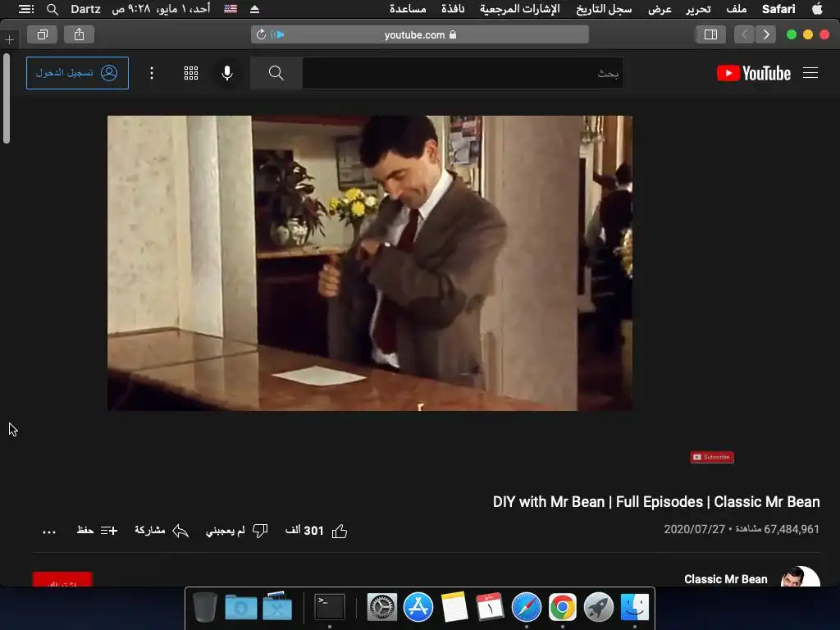This screenshot has height=630, width=840.
Task: Open the YouTube hamburger guide menu
Action: tap(810, 73)
